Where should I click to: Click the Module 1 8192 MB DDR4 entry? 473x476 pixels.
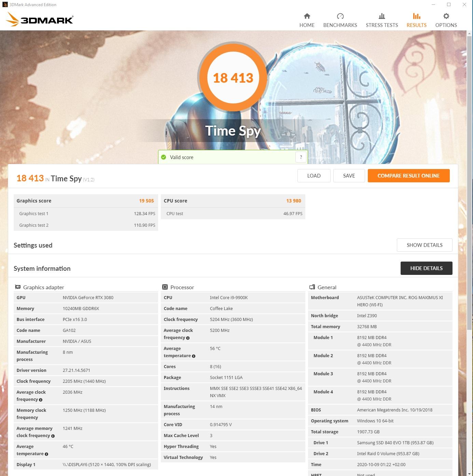coord(374,341)
